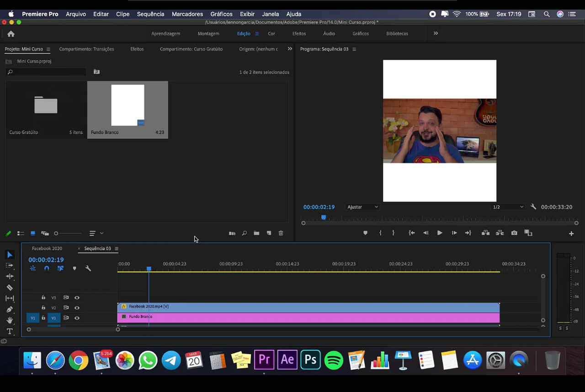
Task: Expand workspace overflow chevron
Action: coord(436,33)
